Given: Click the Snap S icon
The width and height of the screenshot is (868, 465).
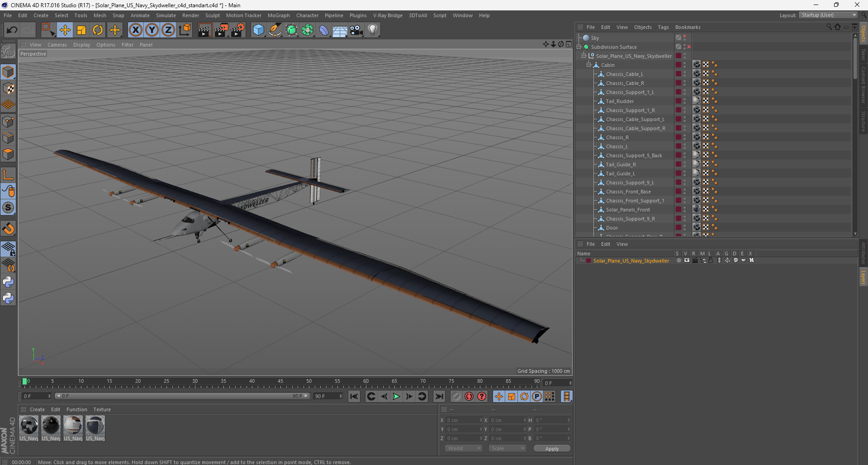Looking at the screenshot, I should [x=8, y=207].
